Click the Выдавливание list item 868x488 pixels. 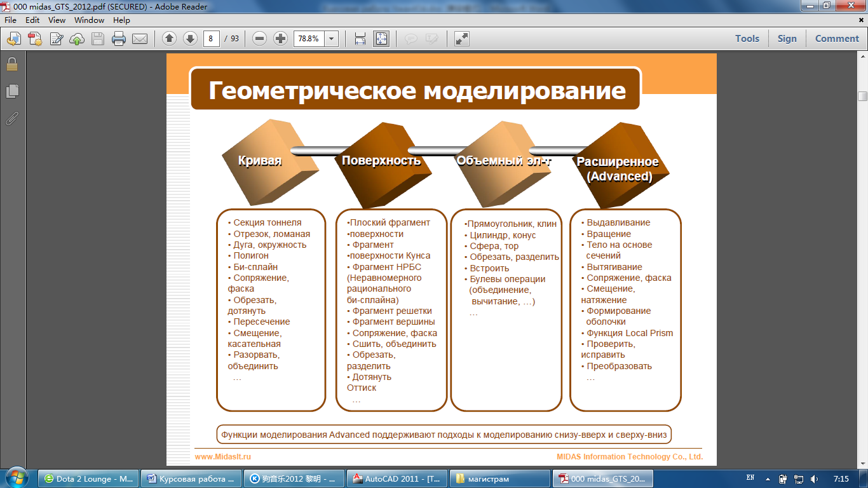click(616, 222)
